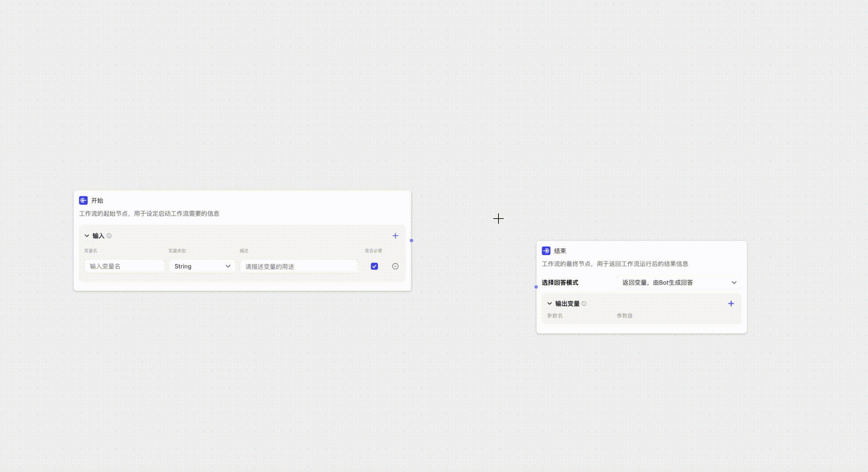Add a new input variable with plus icon
The width and height of the screenshot is (868, 472).
click(x=395, y=236)
